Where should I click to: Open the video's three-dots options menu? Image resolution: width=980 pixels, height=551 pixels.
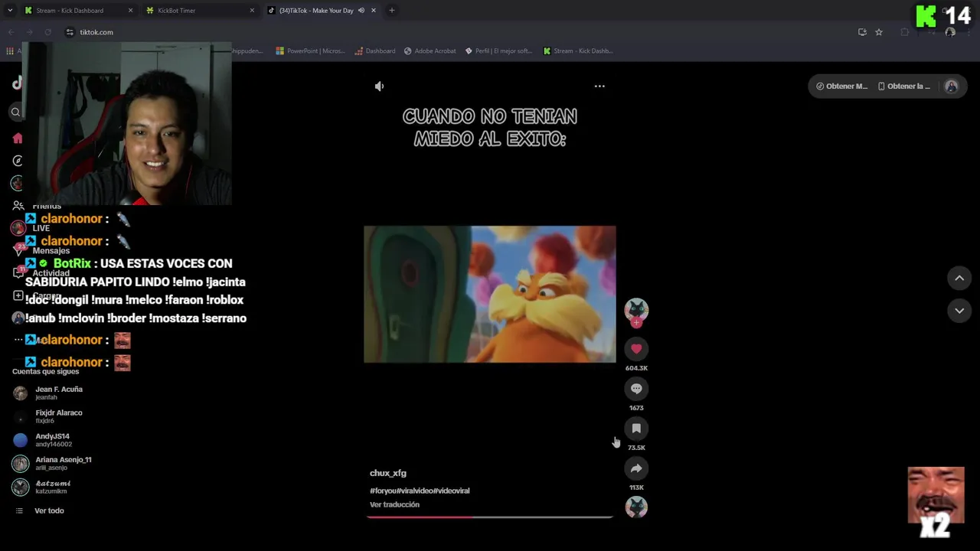pos(599,86)
